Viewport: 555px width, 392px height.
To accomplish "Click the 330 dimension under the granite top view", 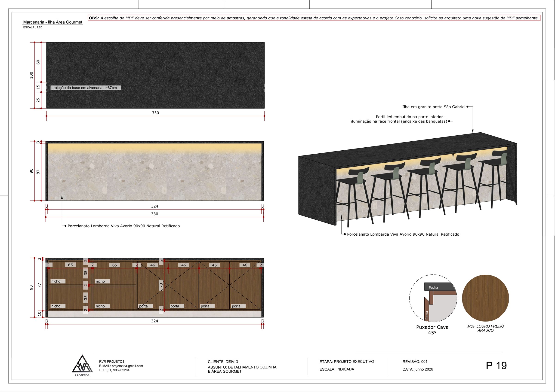I will pyautogui.click(x=155, y=113).
